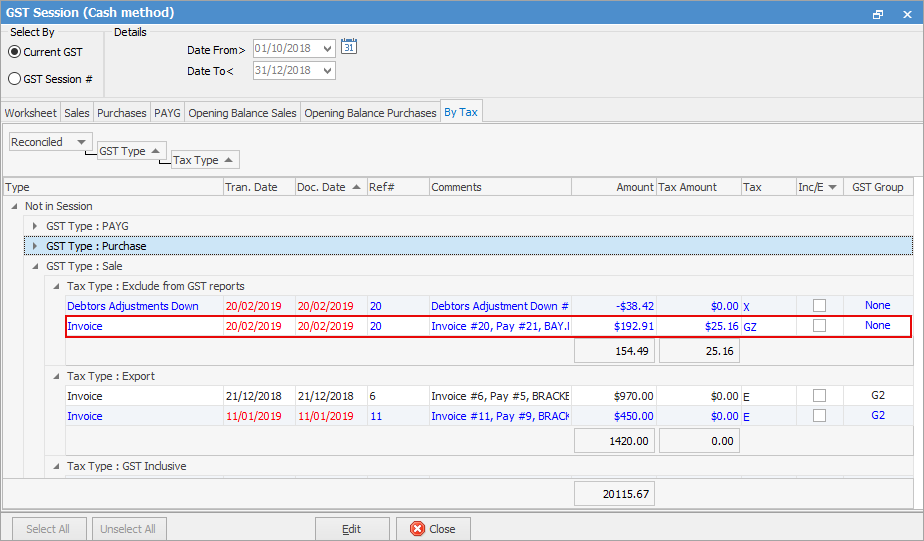The height and width of the screenshot is (541, 924).
Task: Open the Reconciled grouping dropdown
Action: coord(81,142)
